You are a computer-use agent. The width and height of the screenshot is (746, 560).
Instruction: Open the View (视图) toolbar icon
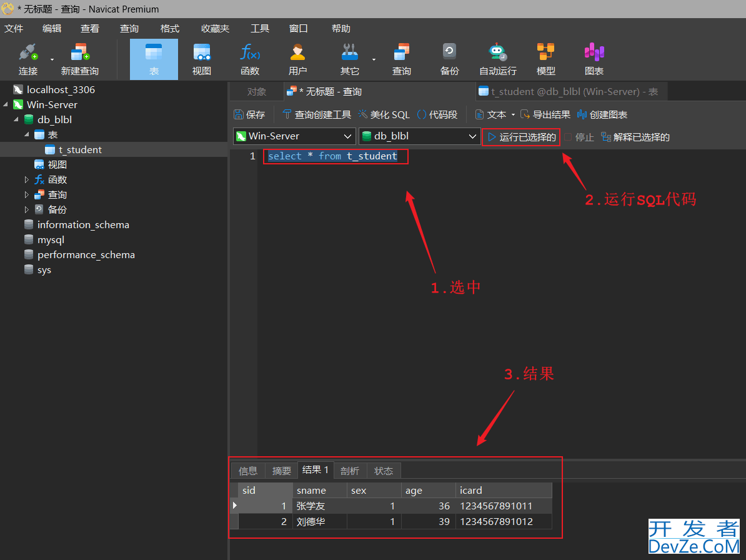click(x=202, y=59)
